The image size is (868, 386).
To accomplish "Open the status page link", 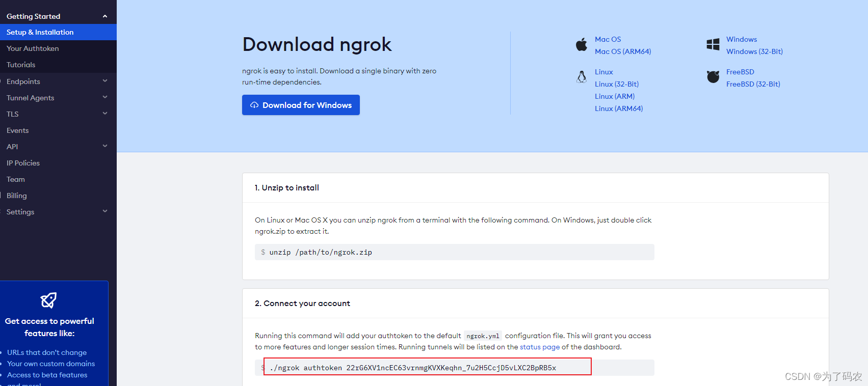I will click(x=540, y=347).
